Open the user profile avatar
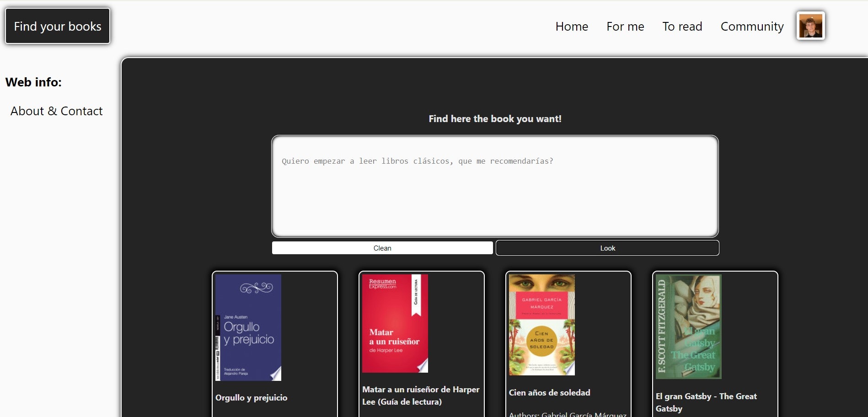Viewport: 868px width, 417px height. 810,26
